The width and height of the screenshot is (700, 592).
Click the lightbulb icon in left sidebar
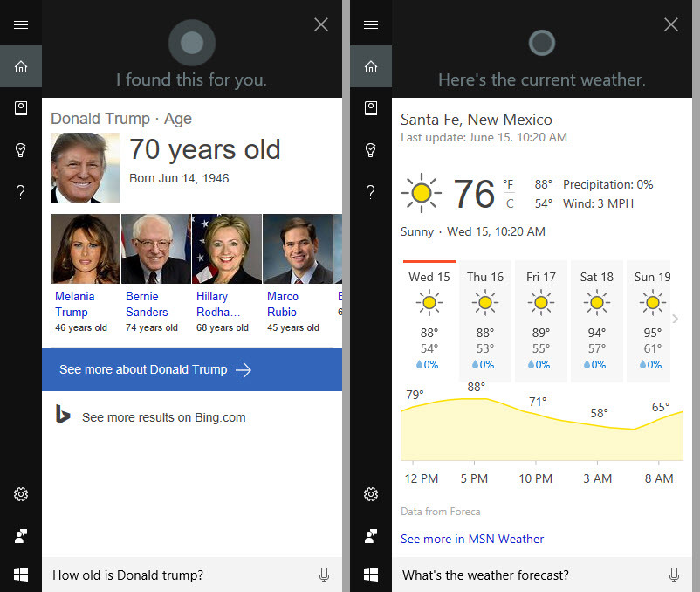(21, 150)
